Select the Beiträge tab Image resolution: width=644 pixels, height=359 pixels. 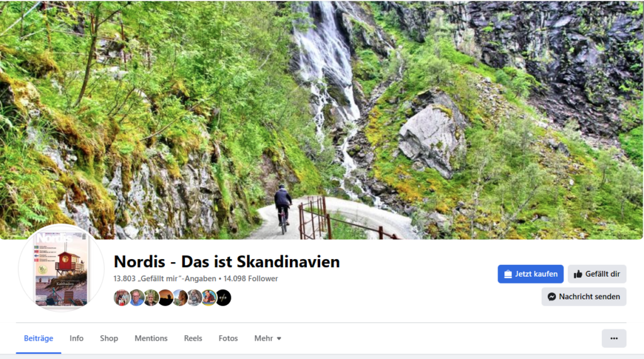(x=38, y=338)
